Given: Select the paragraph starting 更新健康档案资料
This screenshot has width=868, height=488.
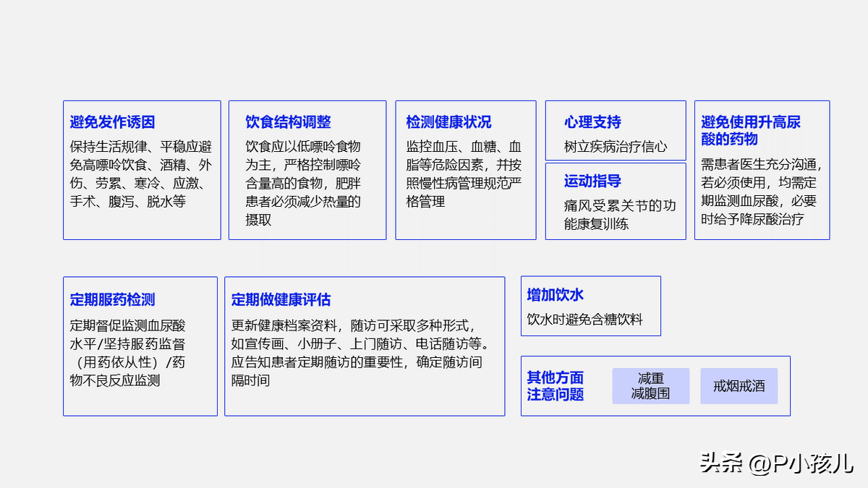Looking at the screenshot, I should [362, 352].
